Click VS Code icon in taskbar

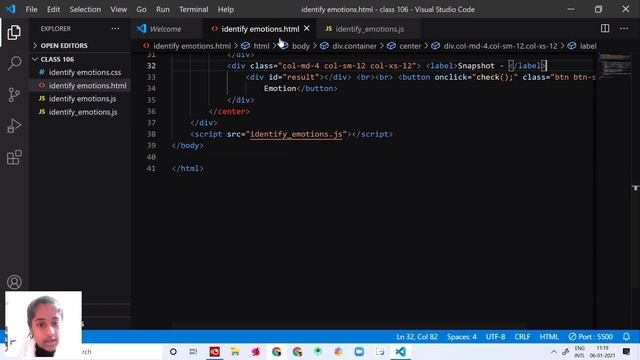pyautogui.click(x=400, y=351)
